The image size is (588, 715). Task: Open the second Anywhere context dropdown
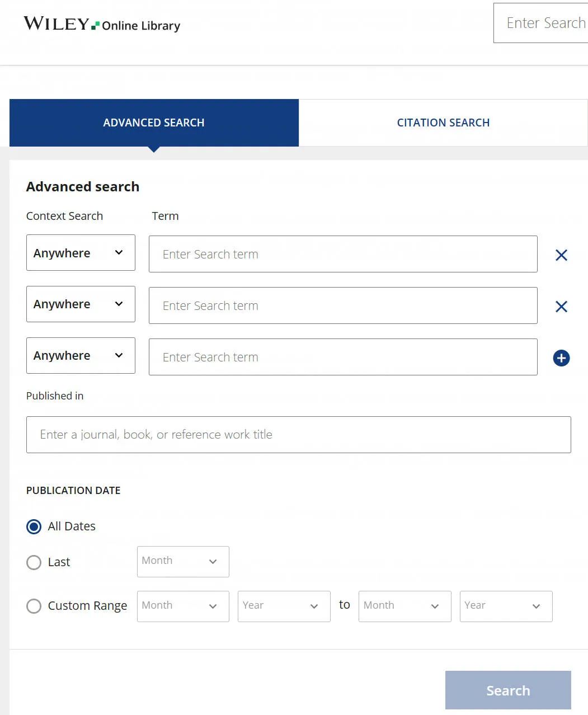[81, 304]
